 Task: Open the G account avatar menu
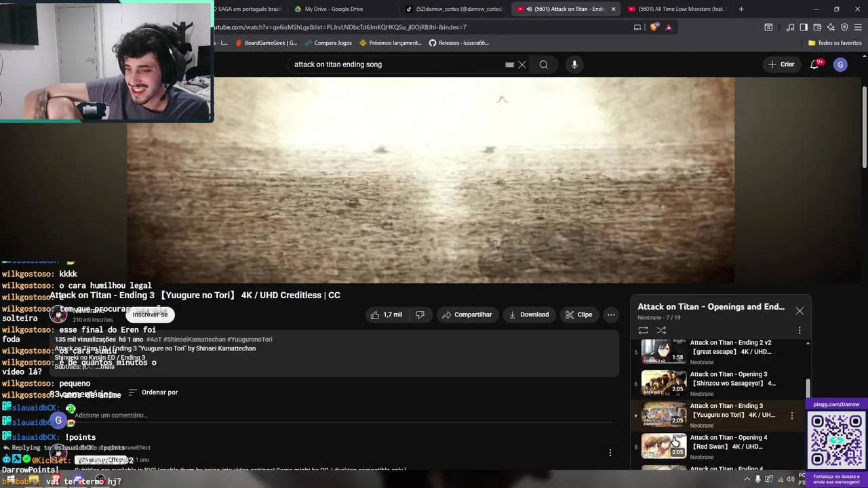tap(840, 64)
